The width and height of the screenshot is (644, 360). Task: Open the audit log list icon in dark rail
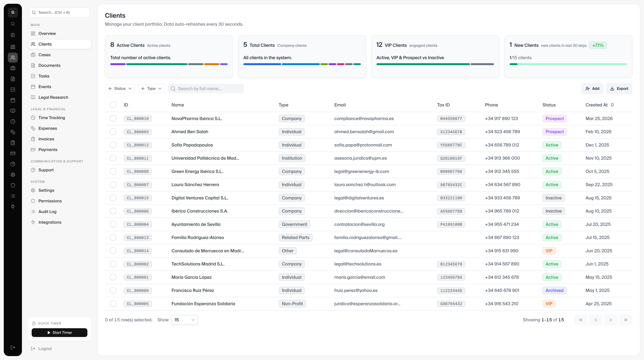13,196
